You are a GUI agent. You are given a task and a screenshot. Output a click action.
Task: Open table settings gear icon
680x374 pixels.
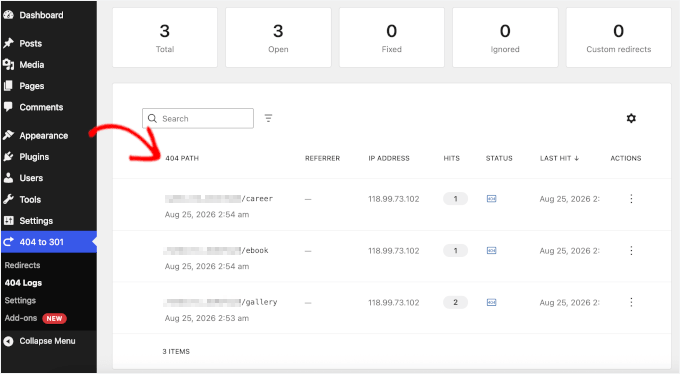(631, 118)
